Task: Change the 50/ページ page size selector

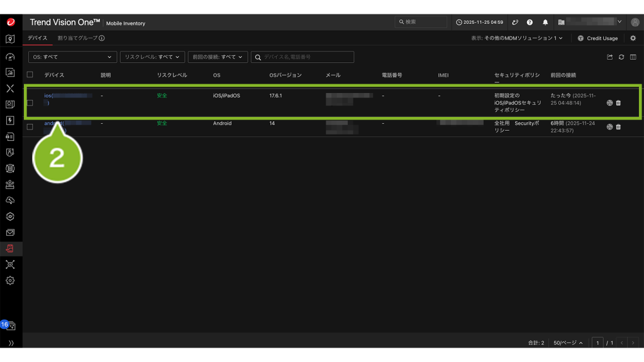Action: point(568,343)
